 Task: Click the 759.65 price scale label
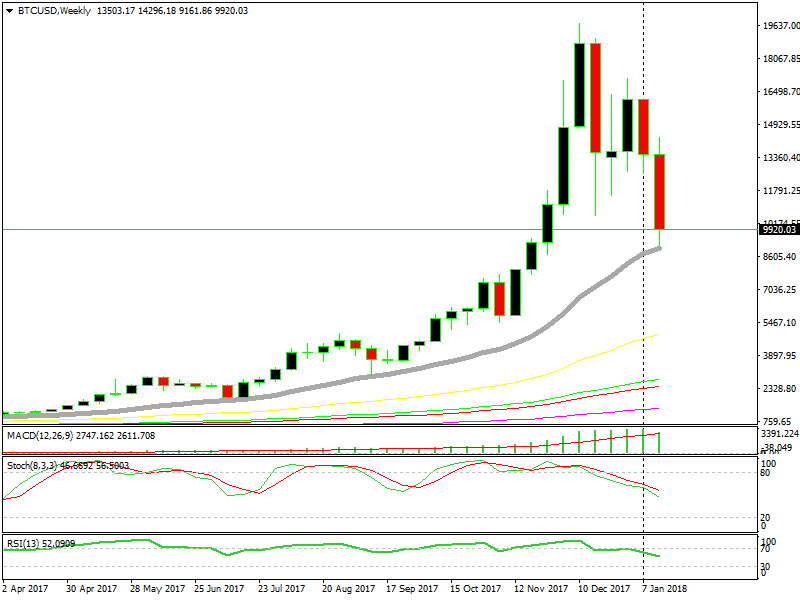click(777, 422)
